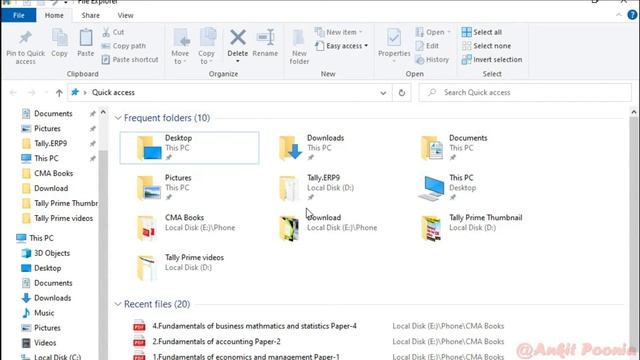Choose Paste shortcut command
This screenshot has width=640, height=360.
tap(130, 60)
